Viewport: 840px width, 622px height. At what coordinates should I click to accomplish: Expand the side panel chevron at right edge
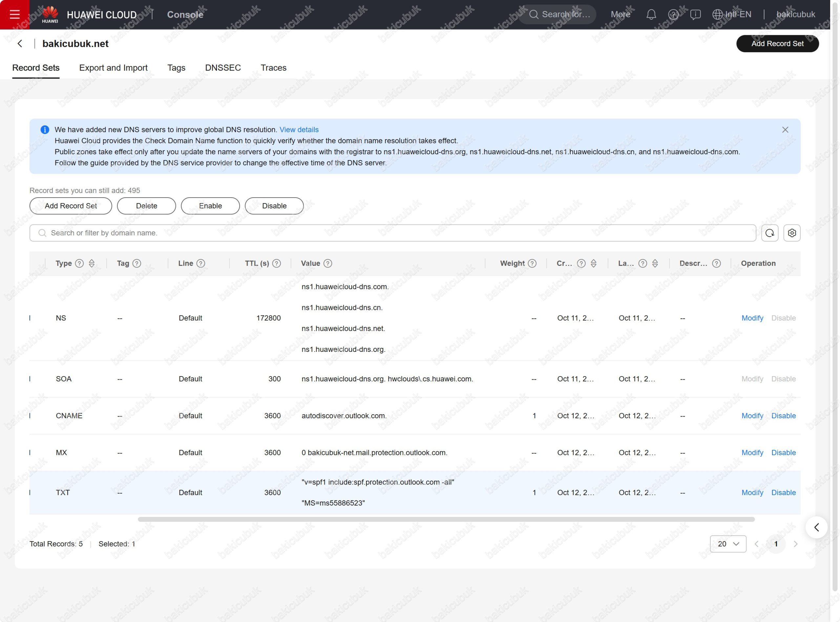click(x=816, y=527)
